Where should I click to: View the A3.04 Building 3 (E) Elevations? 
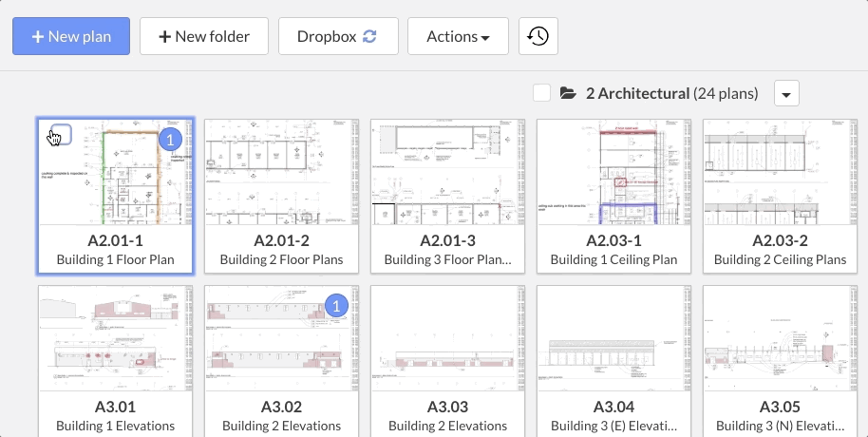coord(613,339)
